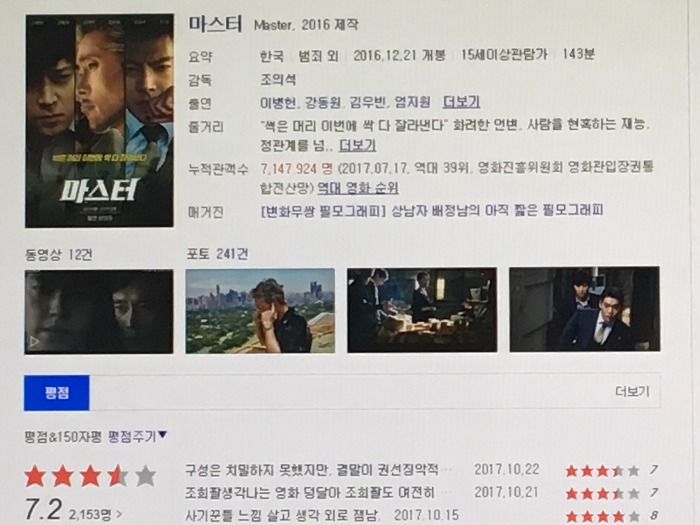Play the trailer video thumbnail
This screenshot has height=525, width=700.
[99, 312]
